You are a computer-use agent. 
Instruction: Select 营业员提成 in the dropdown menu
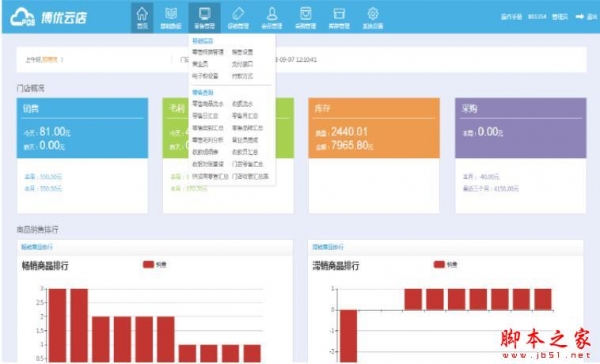245,140
